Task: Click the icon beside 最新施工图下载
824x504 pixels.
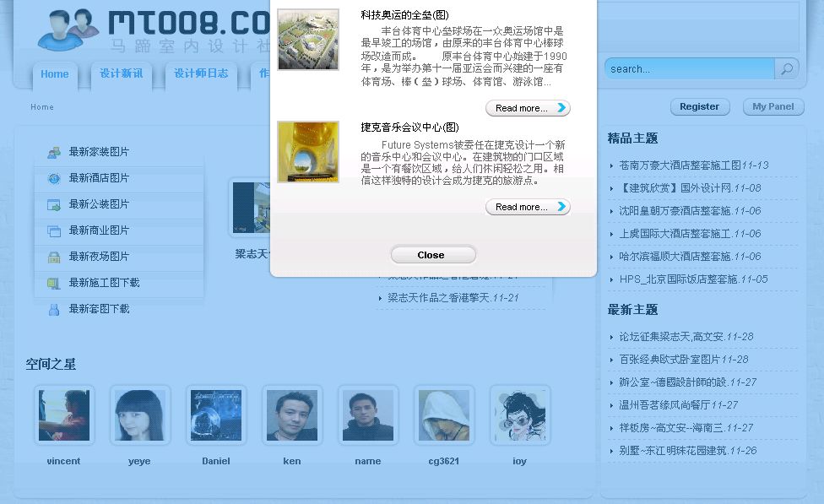Action: [x=54, y=284]
